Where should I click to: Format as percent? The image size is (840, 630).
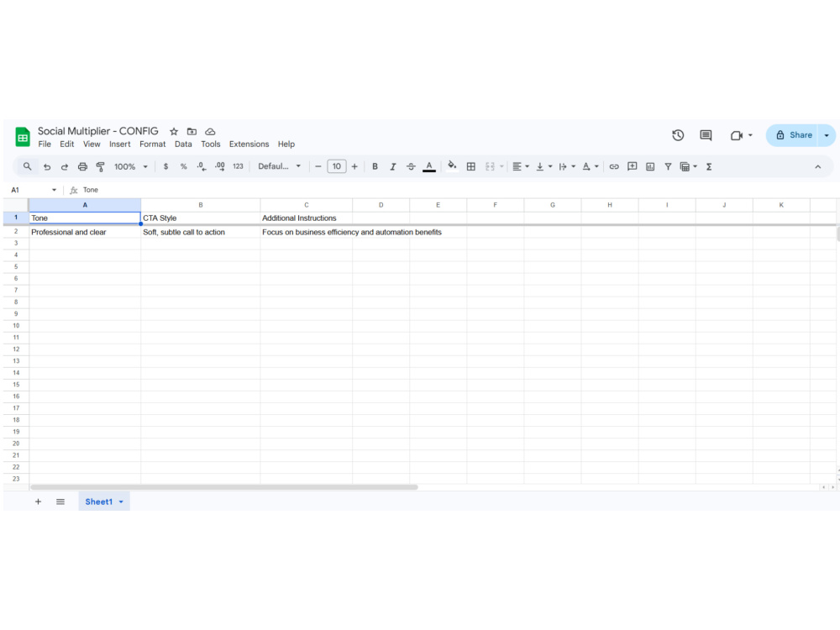tap(183, 166)
